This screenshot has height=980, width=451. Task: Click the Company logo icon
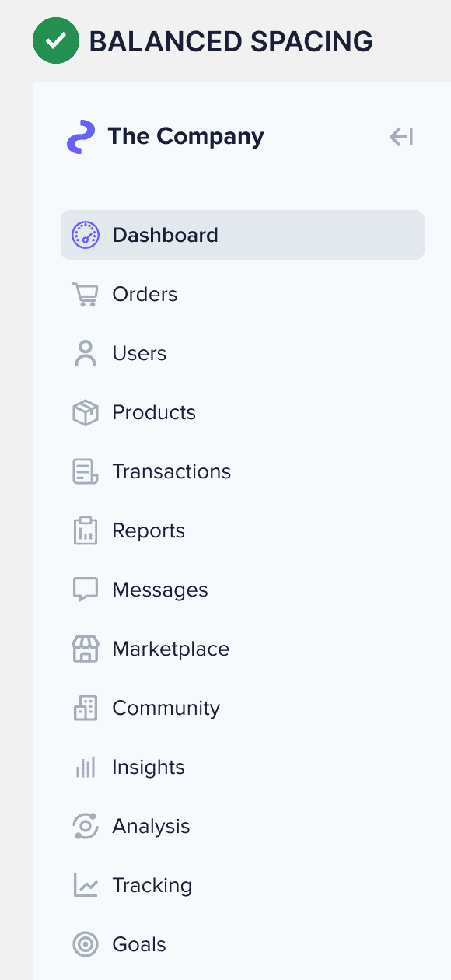tap(81, 137)
